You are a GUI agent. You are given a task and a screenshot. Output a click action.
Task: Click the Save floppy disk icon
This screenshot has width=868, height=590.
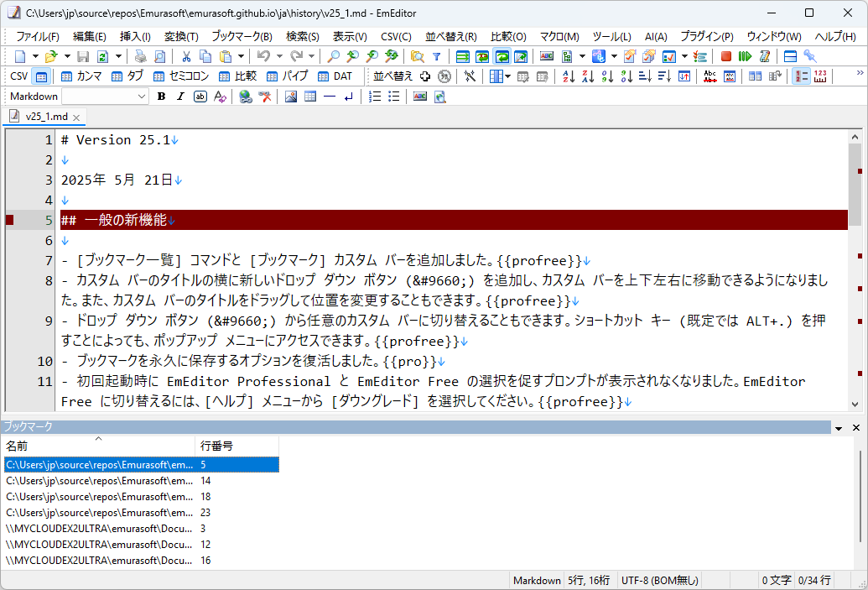point(83,56)
